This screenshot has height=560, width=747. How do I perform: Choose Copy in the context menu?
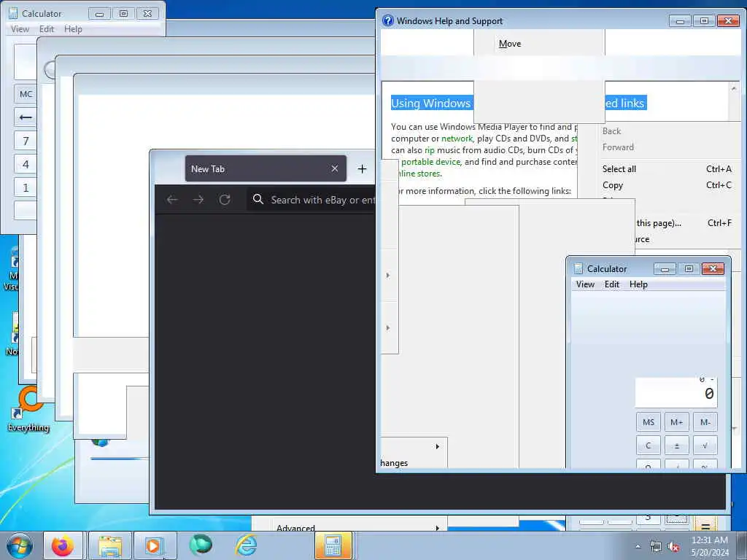tap(613, 184)
